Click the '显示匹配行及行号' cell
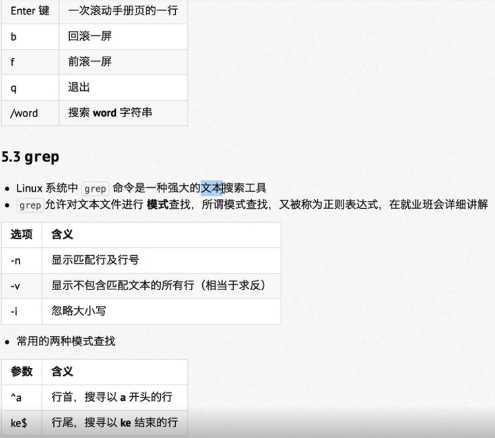Viewport: 495px width, 438px height. click(161, 260)
